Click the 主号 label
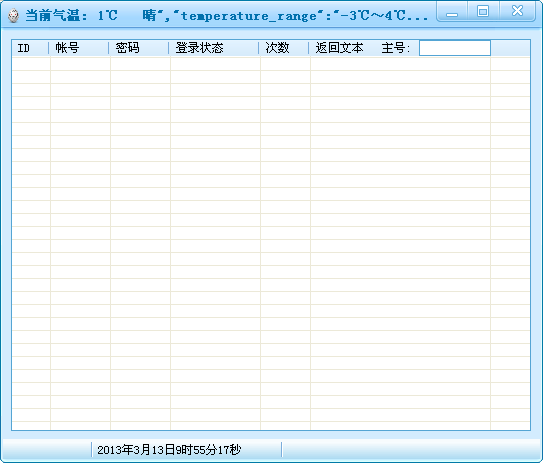 pos(395,48)
